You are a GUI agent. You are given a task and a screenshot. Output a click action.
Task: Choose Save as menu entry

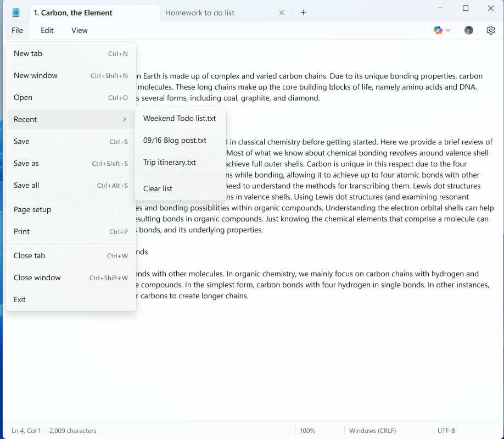71,163
